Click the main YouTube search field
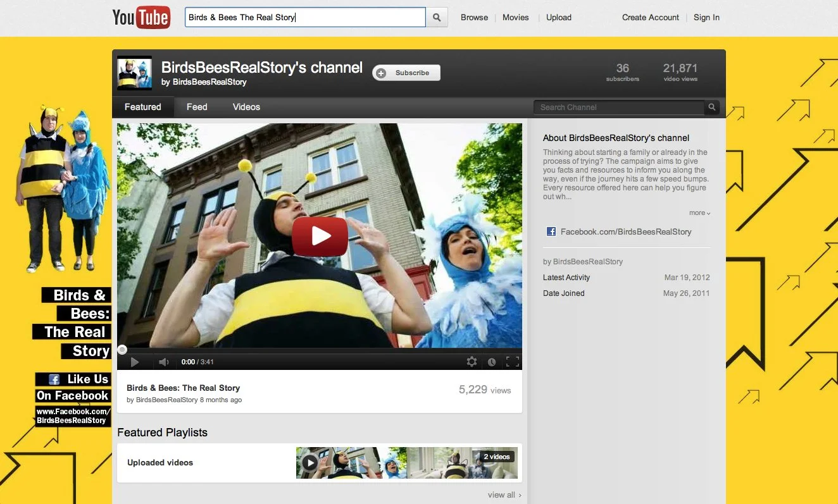This screenshot has height=504, width=838. point(305,18)
